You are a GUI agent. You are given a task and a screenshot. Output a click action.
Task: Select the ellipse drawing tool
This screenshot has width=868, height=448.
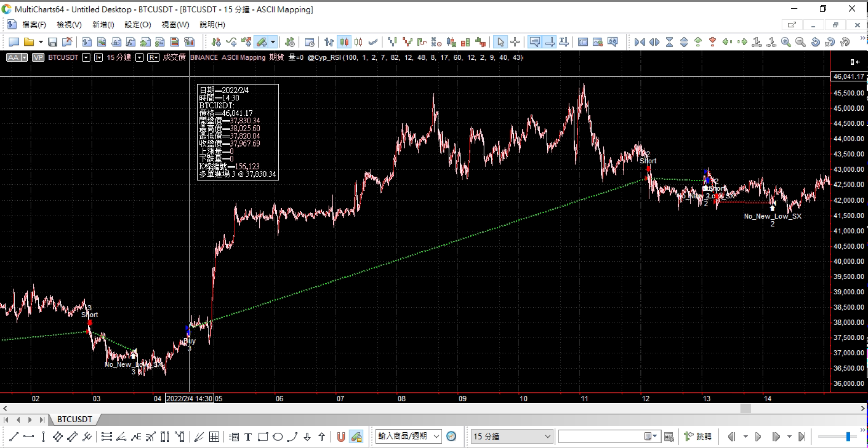278,437
